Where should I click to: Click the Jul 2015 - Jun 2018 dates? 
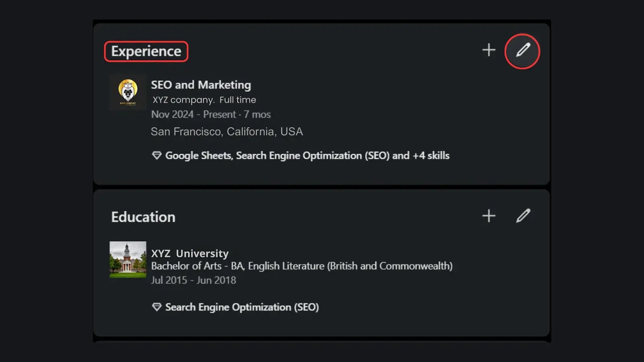click(x=193, y=280)
